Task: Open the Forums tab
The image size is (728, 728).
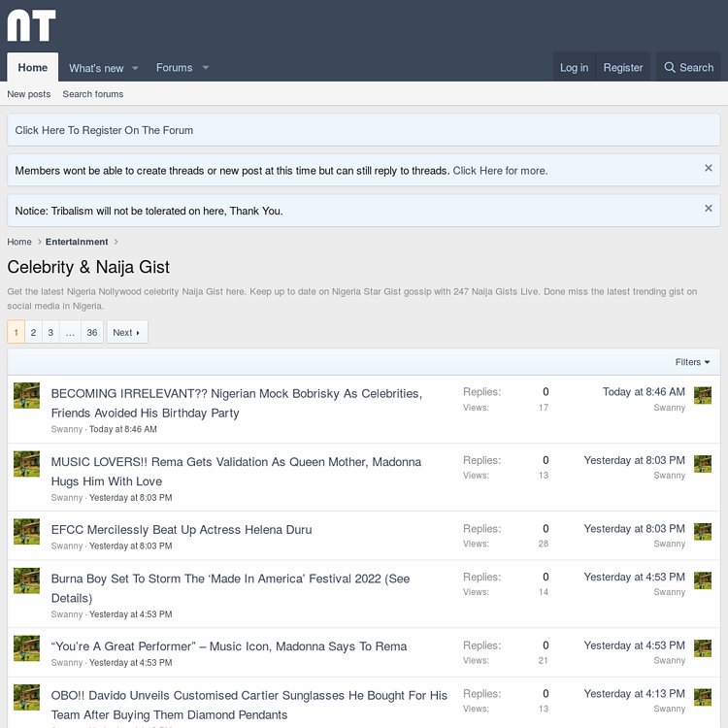Action: tap(174, 68)
